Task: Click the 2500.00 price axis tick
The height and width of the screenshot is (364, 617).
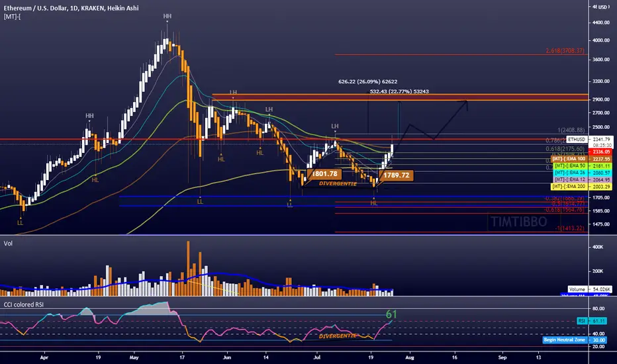Action: (x=601, y=127)
